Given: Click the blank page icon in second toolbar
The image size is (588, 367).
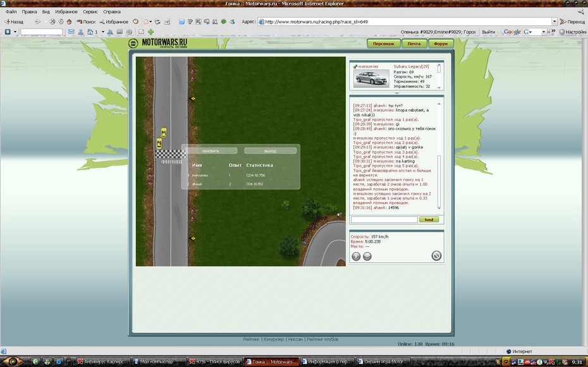Looking at the screenshot, I should [142, 32].
